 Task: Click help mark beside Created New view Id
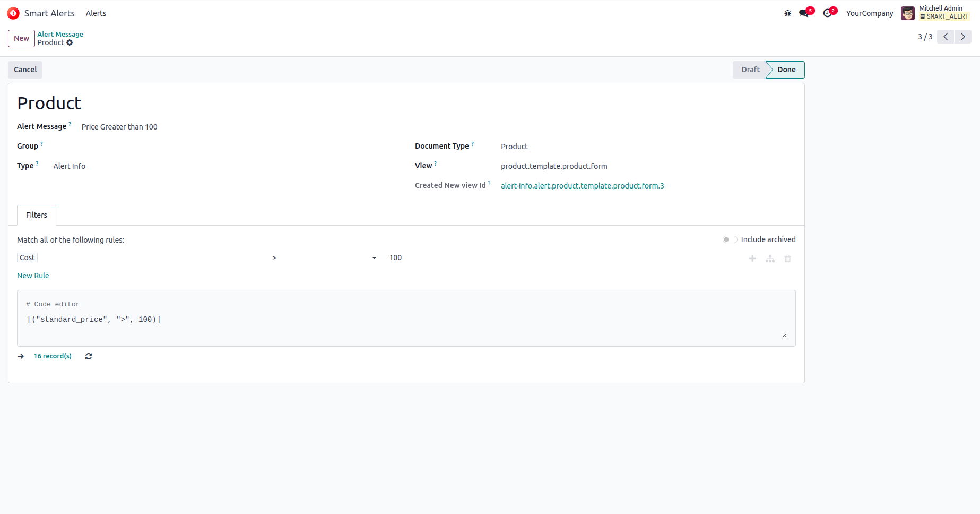(489, 183)
